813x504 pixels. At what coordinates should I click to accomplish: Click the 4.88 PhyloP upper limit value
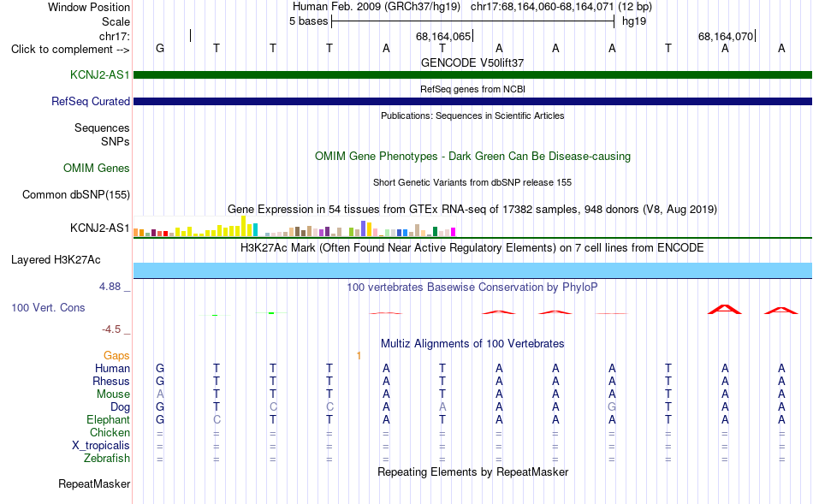tap(110, 286)
